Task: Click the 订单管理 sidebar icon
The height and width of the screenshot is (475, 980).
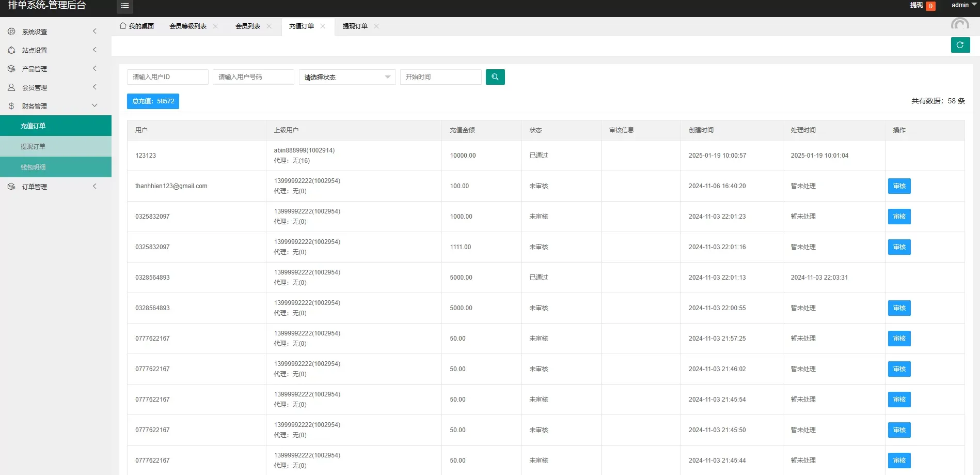Action: (11, 186)
